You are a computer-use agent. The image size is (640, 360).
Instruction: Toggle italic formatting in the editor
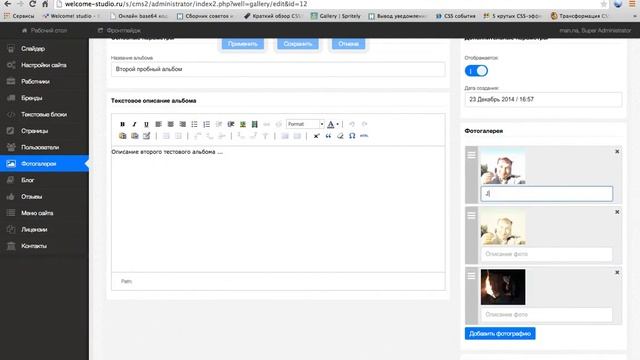click(134, 124)
